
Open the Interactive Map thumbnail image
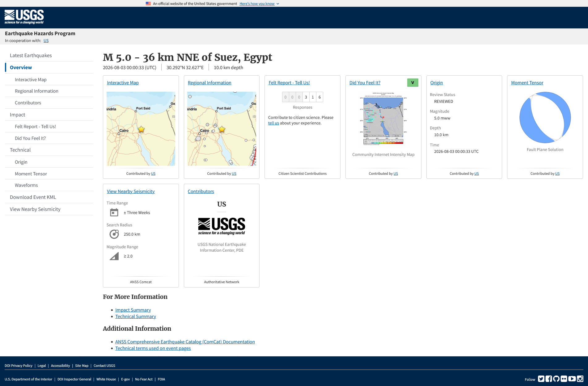click(x=141, y=129)
